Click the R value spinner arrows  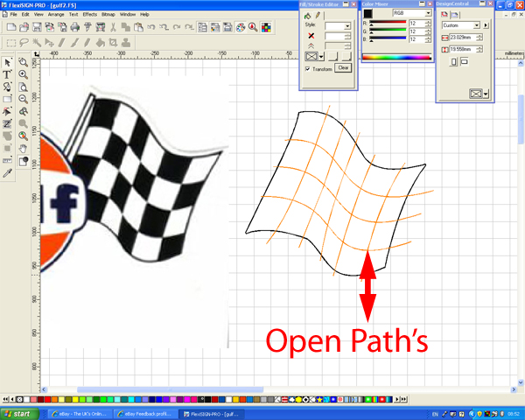[428, 23]
